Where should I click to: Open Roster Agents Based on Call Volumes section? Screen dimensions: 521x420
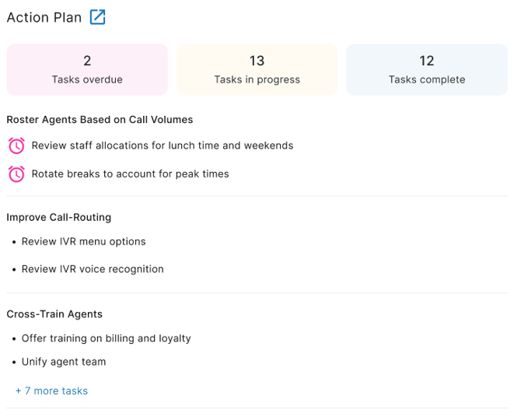[x=100, y=120]
